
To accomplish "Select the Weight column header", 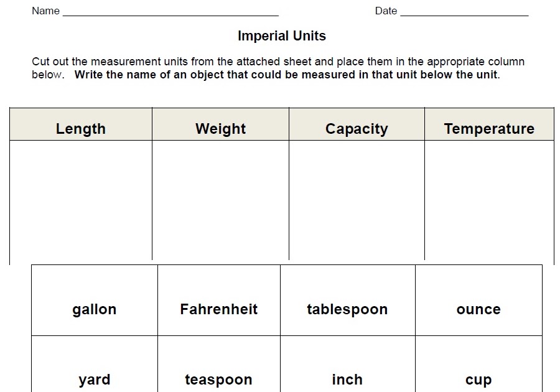I will pyautogui.click(x=220, y=129).
